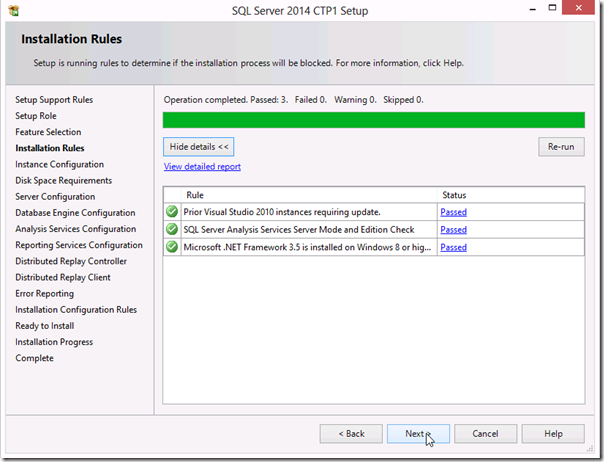Screen dimensions: 604x462
Task: Cancel the SQL Server setup
Action: pos(485,434)
